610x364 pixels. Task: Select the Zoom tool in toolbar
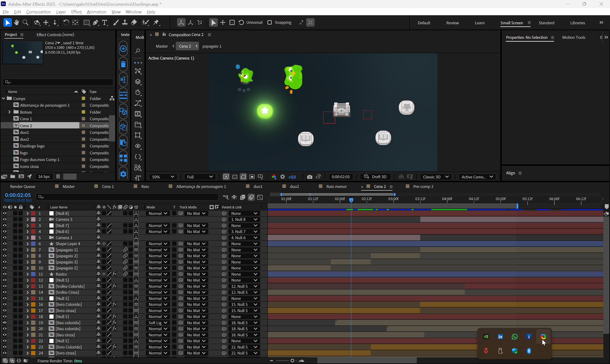coord(25,23)
